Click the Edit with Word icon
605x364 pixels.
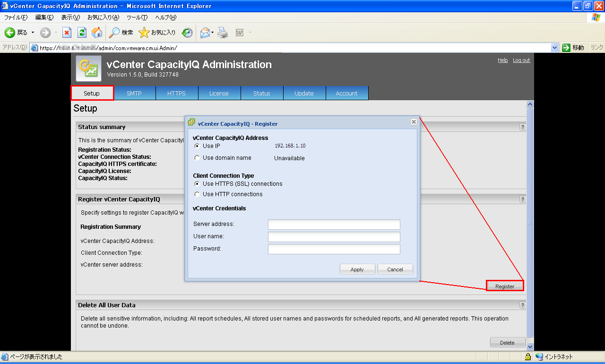[x=240, y=33]
